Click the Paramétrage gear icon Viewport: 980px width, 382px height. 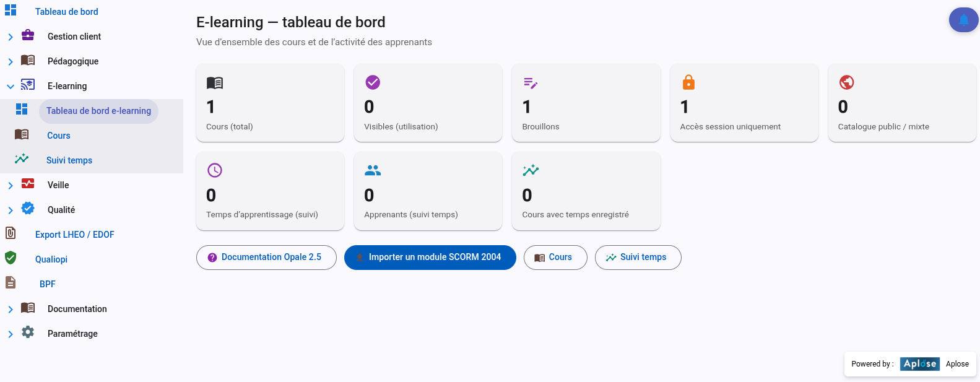pos(28,332)
